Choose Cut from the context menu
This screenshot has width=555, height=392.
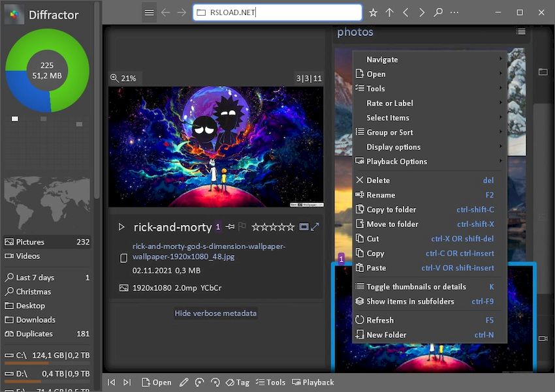click(x=430, y=239)
